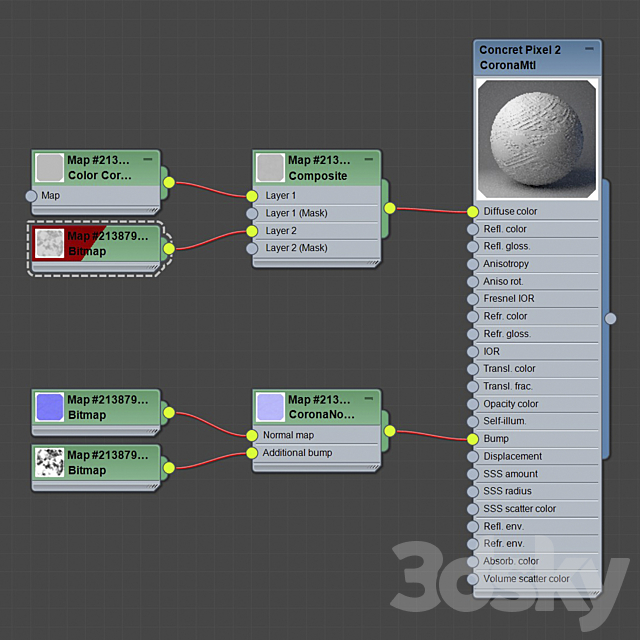This screenshot has width=640, height=640.
Task: Select the red-bordered Bitmap node thumbnail
Action: pos(49,243)
